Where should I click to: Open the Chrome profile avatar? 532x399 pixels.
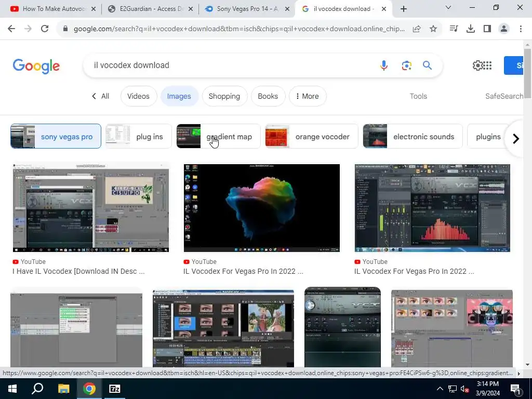click(504, 29)
